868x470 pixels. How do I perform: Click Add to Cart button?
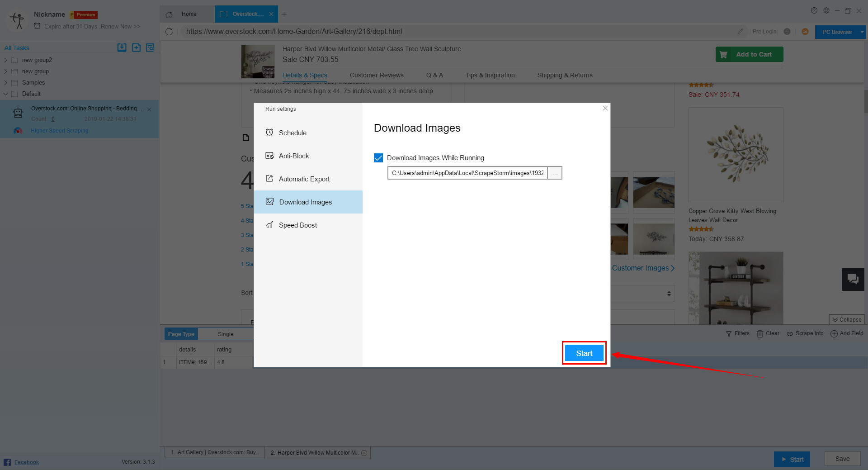click(x=749, y=54)
